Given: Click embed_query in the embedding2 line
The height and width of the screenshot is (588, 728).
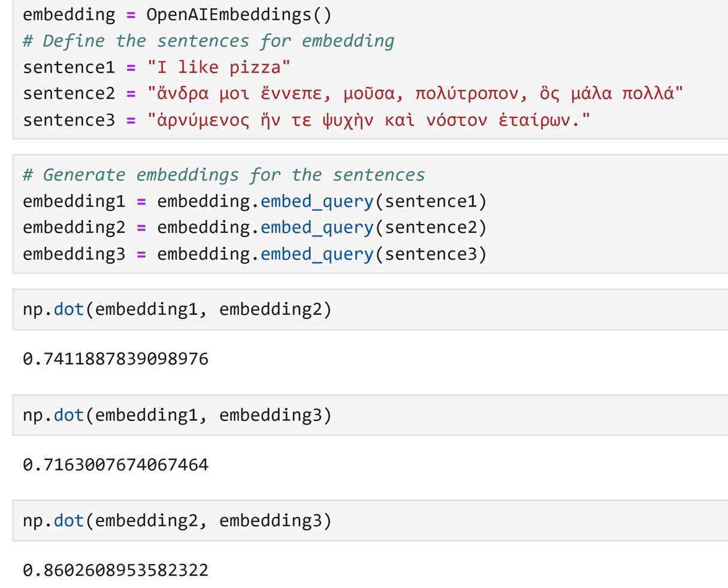Looking at the screenshot, I should [317, 228].
